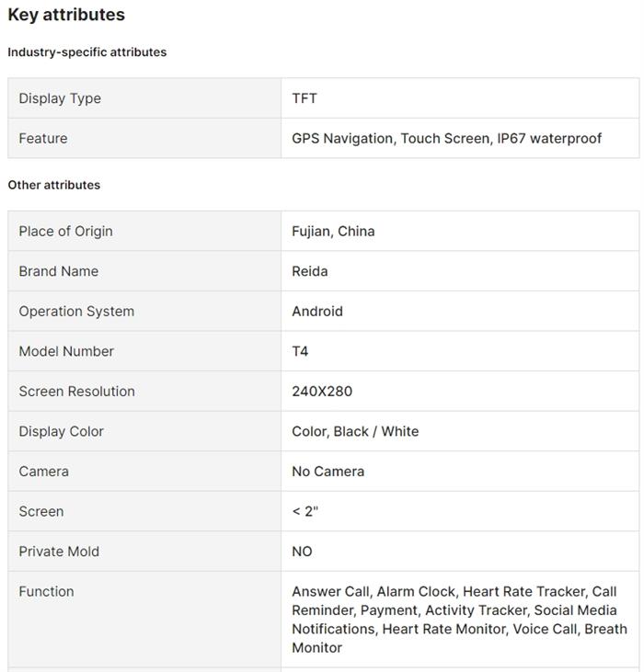Click the No Camera value

(x=328, y=472)
